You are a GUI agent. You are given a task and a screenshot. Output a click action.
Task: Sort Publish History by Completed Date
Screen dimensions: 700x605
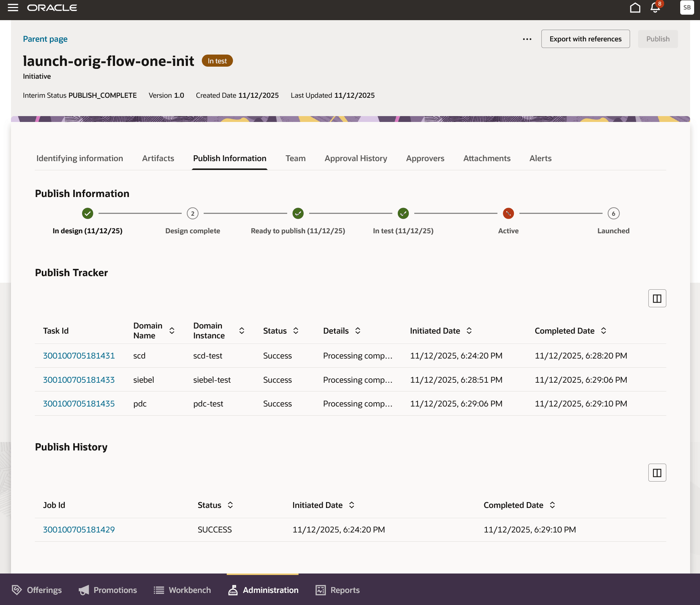click(552, 505)
